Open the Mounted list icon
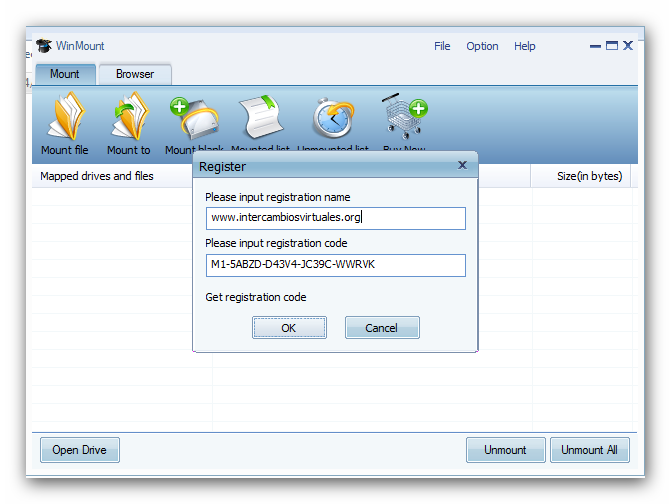The width and height of the screenshot is (671, 504). pyautogui.click(x=261, y=117)
